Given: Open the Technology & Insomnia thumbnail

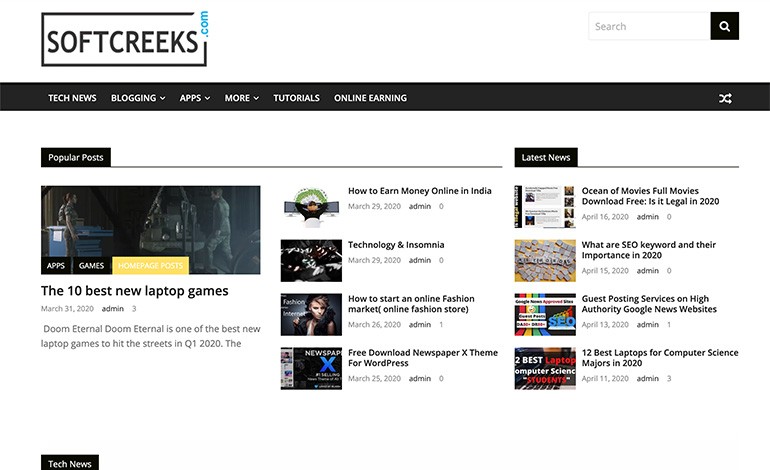Looking at the screenshot, I should 311,261.
